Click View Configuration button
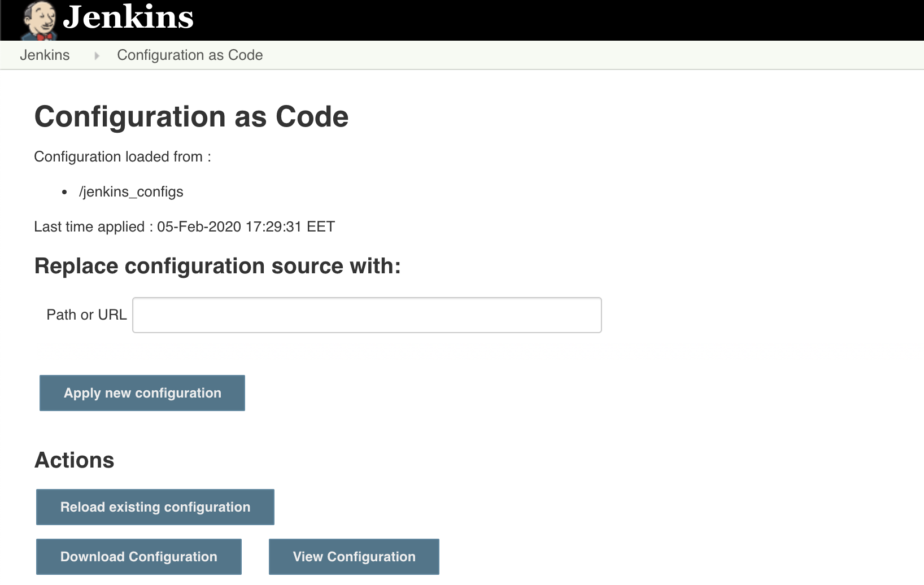 click(x=354, y=557)
